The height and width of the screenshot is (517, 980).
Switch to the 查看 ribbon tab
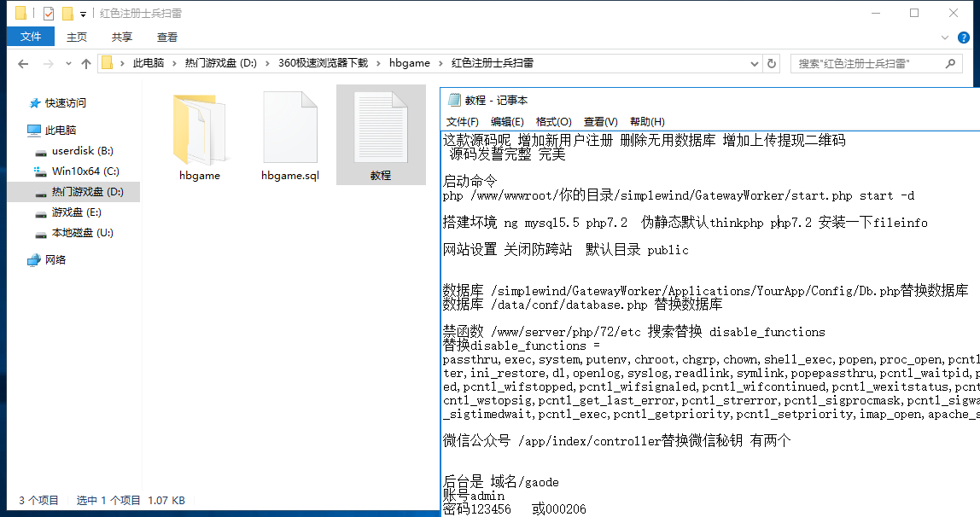[x=167, y=37]
